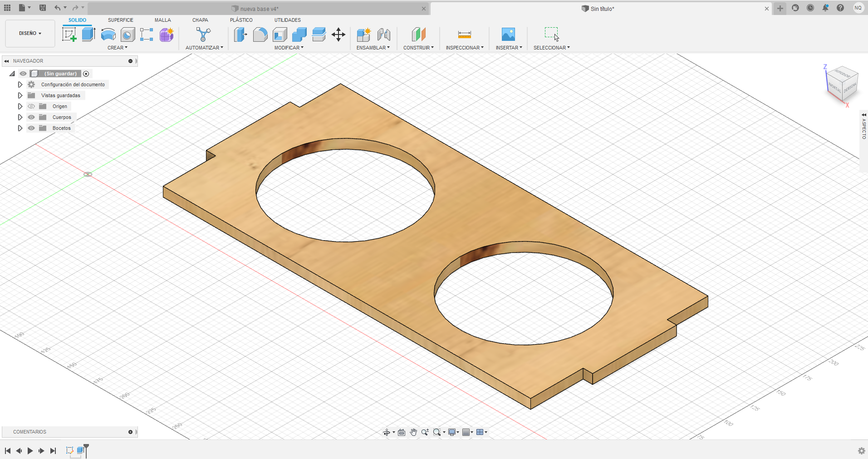Switch to nueva base v4 document tab
The width and height of the screenshot is (868, 459).
coord(259,9)
